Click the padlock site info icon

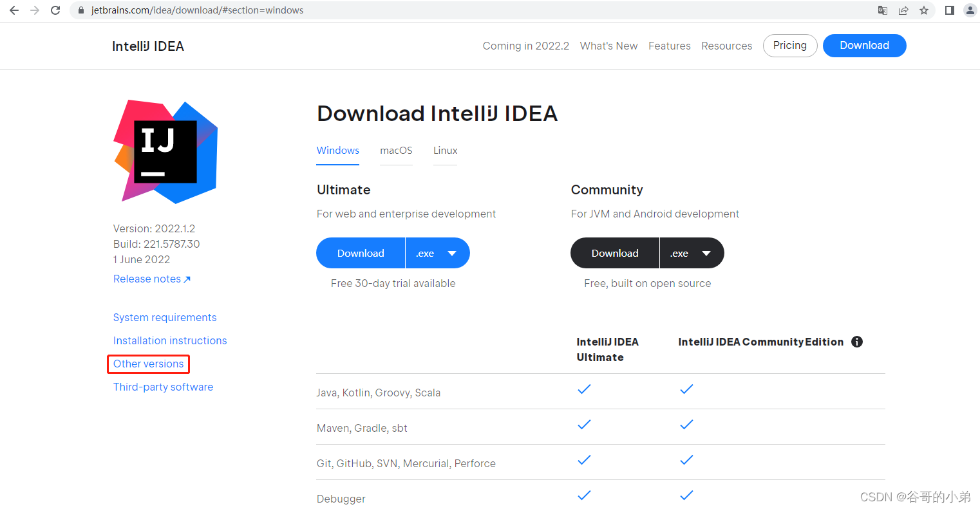tap(81, 10)
